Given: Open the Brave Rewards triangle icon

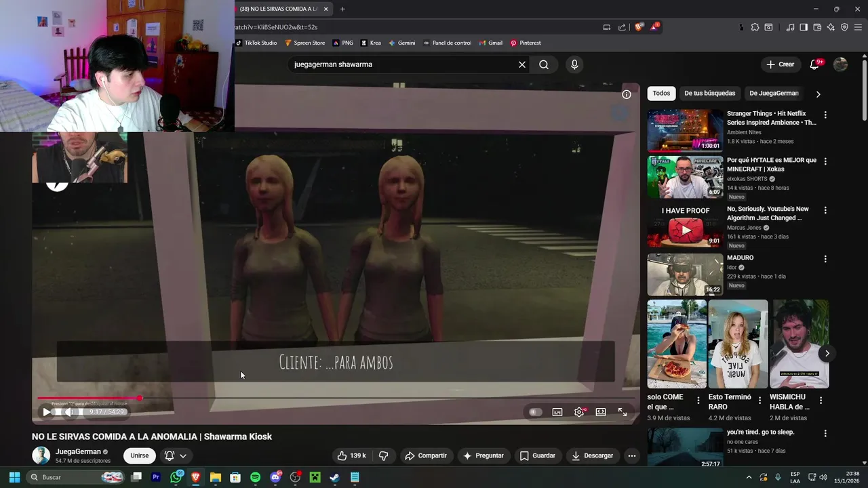Looking at the screenshot, I should tap(654, 27).
